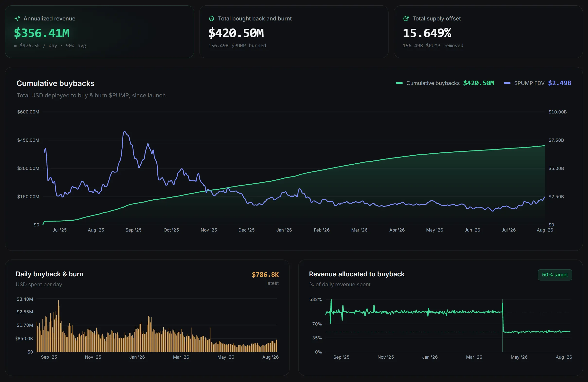Click the $2.55M daily chart axis label
The height and width of the screenshot is (382, 588).
(25, 312)
